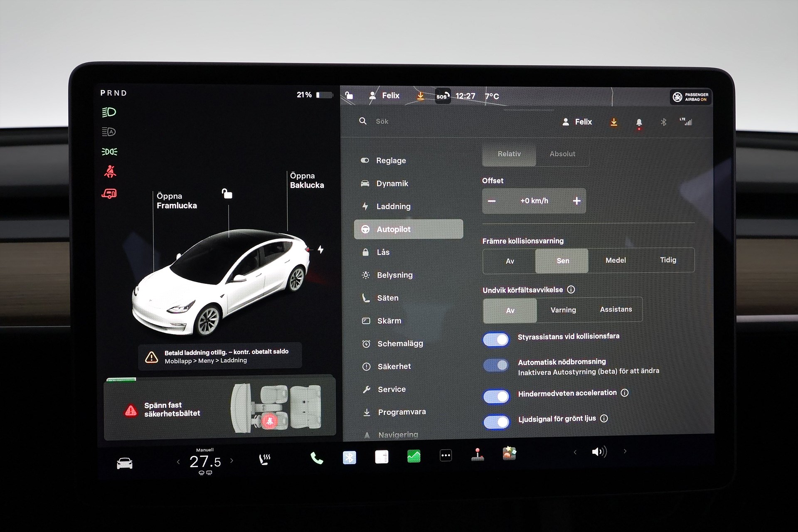Increase the temperature with right chevron

click(232, 461)
